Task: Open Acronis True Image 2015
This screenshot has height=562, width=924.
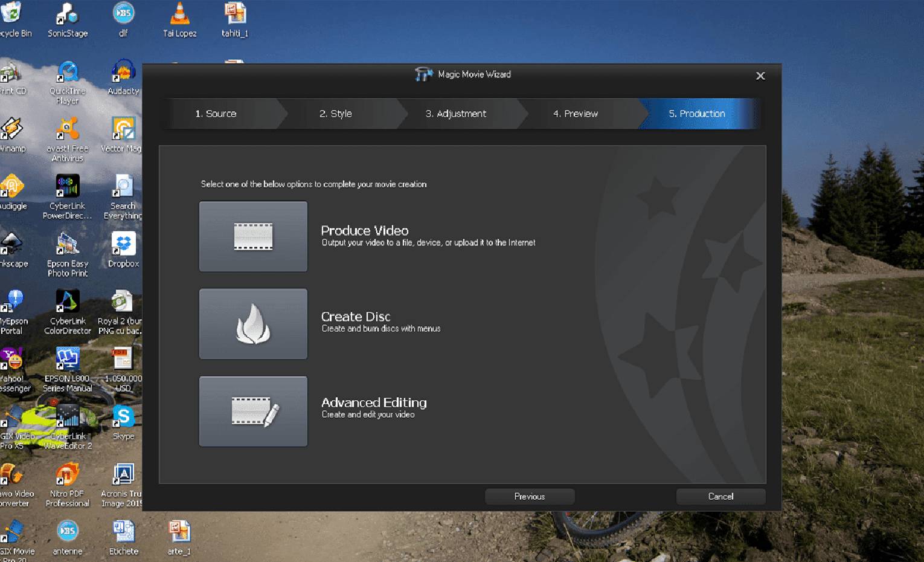Action: click(x=123, y=474)
